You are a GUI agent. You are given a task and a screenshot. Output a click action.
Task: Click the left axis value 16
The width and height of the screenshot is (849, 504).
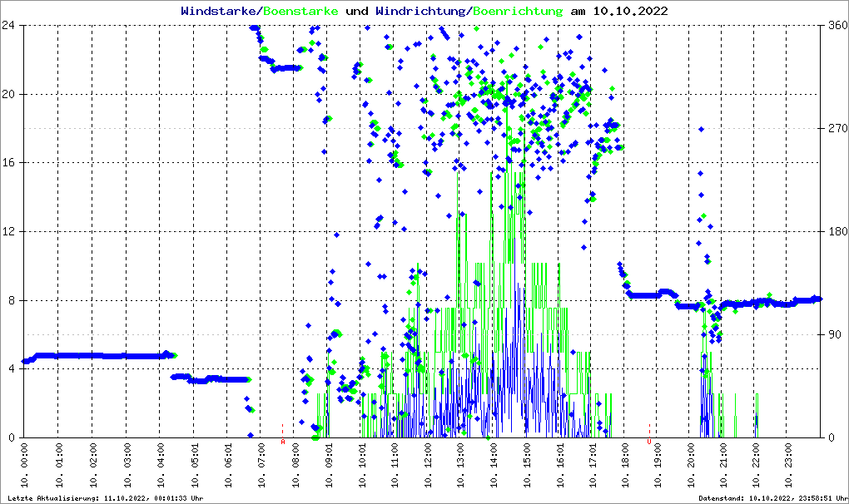(8, 163)
